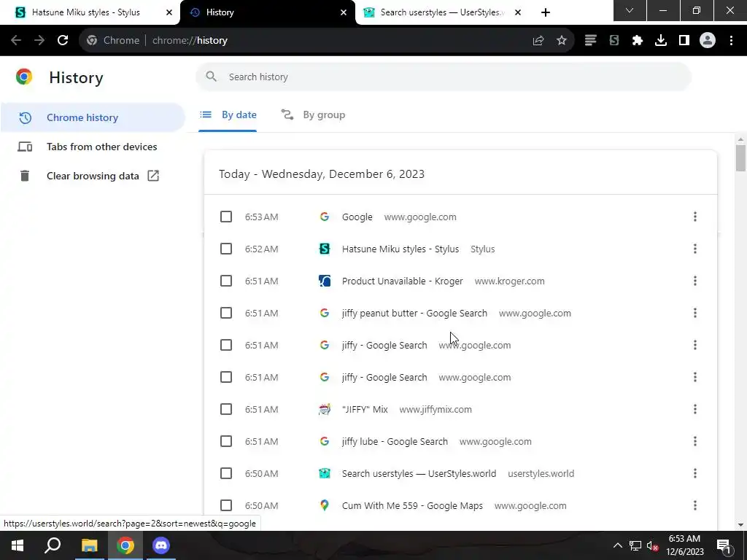Open the Extensions puzzle icon
Screen dimensions: 747x560
click(638, 41)
